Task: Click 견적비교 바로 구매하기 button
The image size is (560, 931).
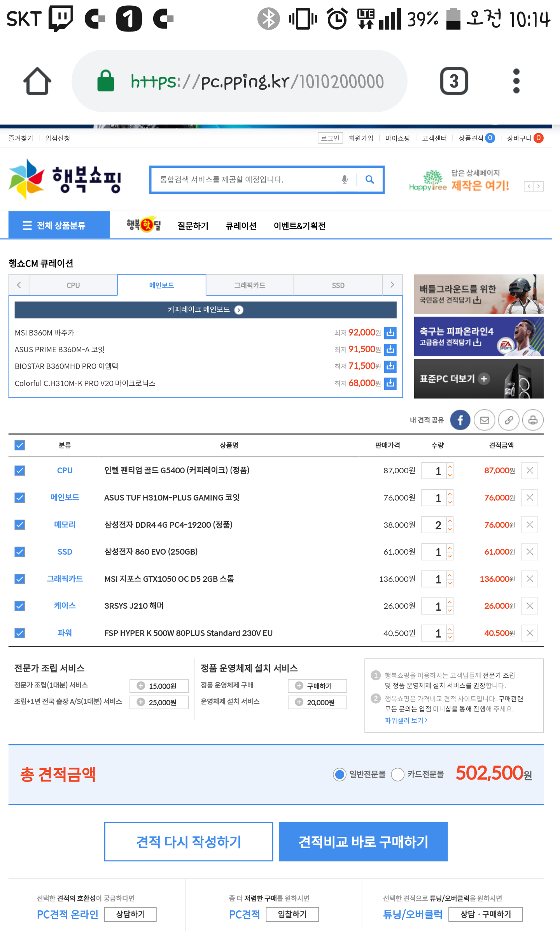Action: point(363,841)
